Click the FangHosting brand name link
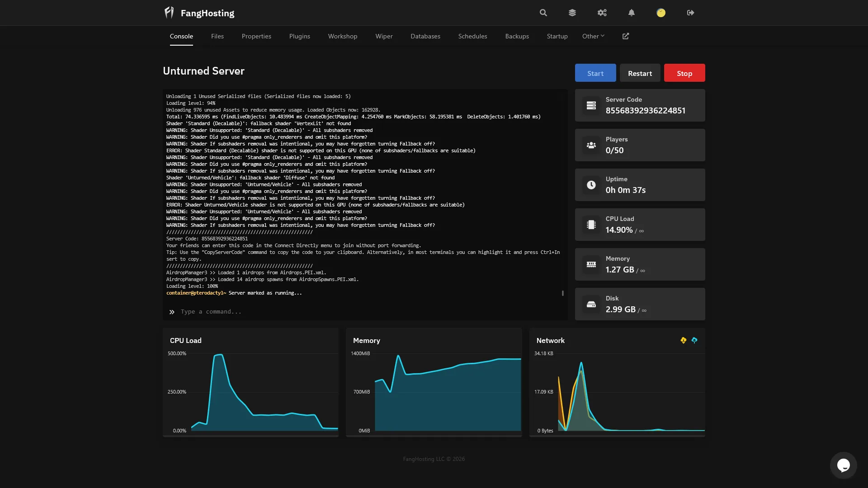Image resolution: width=868 pixels, height=488 pixels. (208, 13)
